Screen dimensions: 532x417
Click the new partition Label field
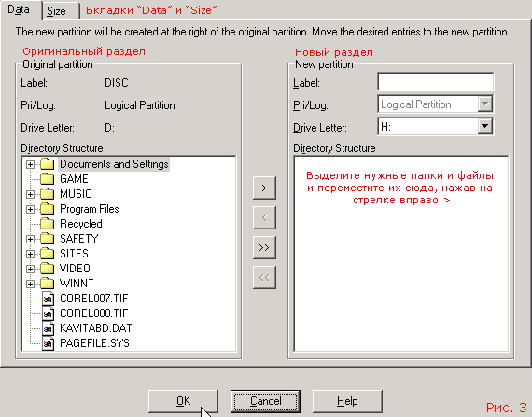click(436, 82)
